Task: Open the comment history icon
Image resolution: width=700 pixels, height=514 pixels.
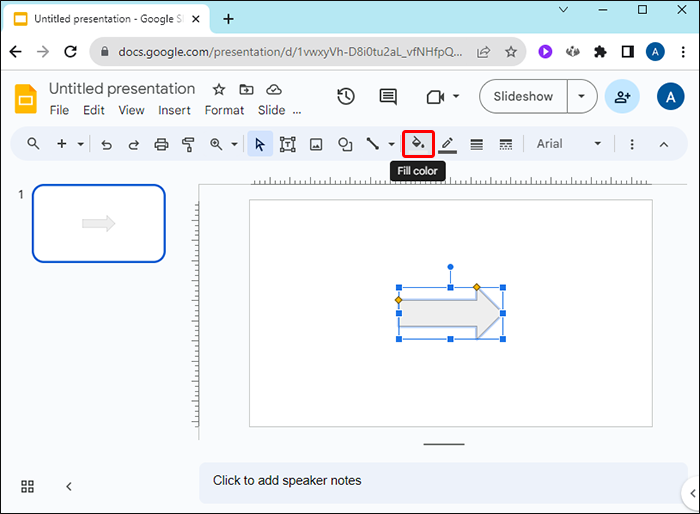Action: (x=388, y=96)
